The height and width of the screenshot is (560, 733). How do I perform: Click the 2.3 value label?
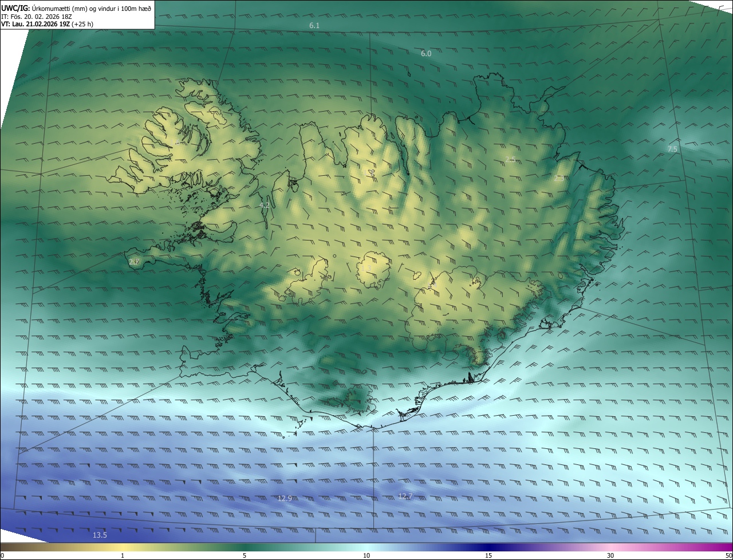[x=559, y=179]
